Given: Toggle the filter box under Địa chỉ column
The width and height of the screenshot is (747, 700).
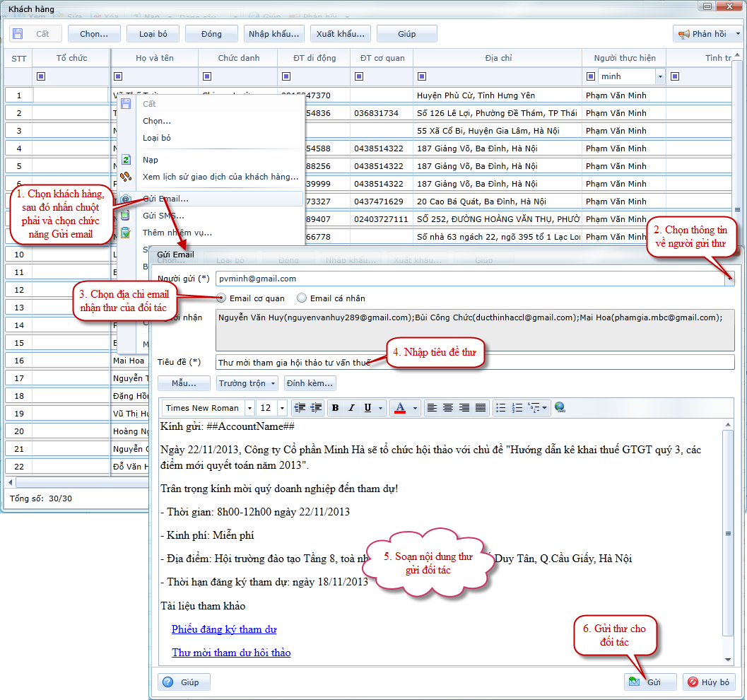Looking at the screenshot, I should pos(423,76).
